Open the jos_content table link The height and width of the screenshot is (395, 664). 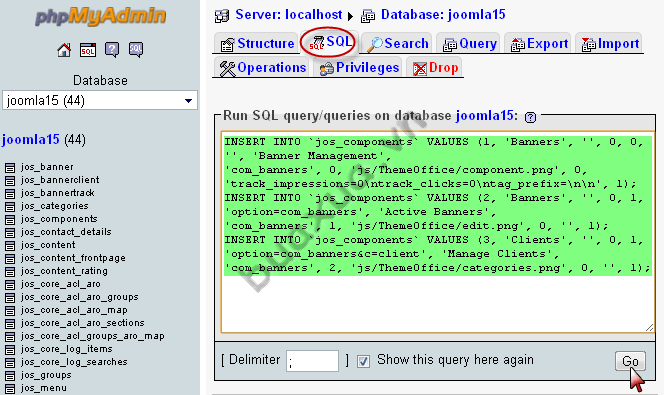48,245
